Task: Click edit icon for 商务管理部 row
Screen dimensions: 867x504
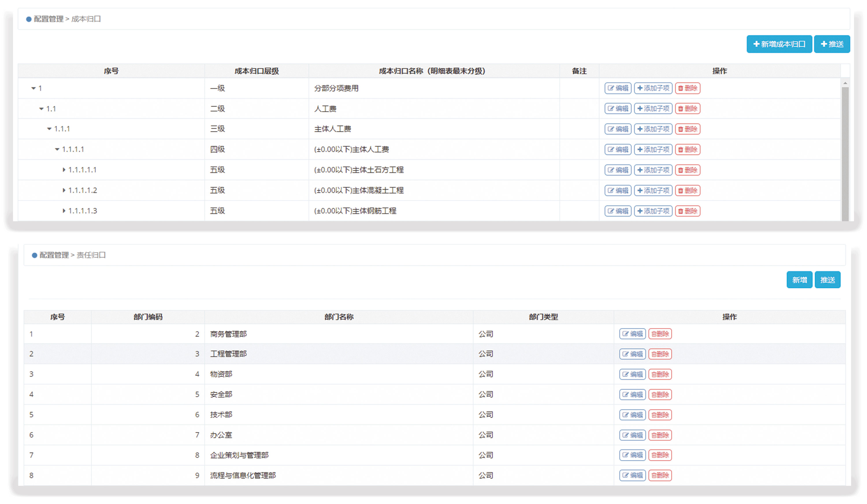Action: click(x=625, y=334)
